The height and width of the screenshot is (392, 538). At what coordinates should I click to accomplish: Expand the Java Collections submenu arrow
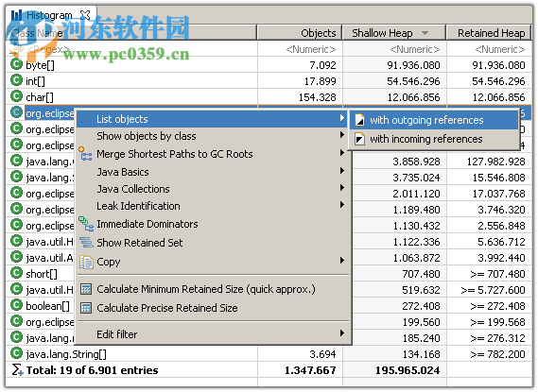click(x=341, y=187)
